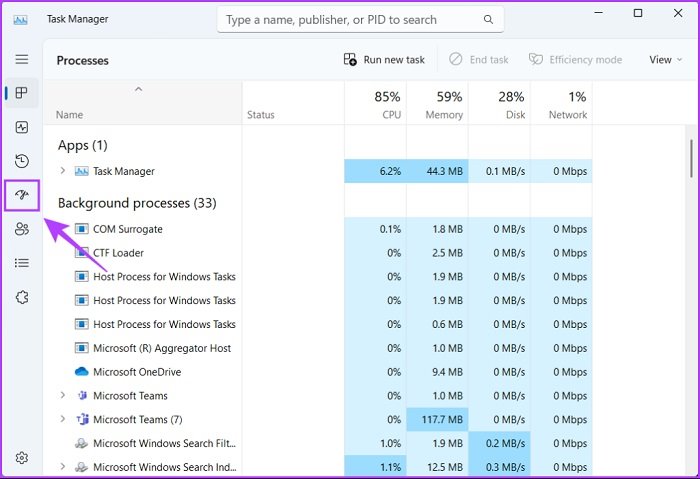Click the 1.1% CPU cell
The height and width of the screenshot is (479, 700).
pos(375,467)
